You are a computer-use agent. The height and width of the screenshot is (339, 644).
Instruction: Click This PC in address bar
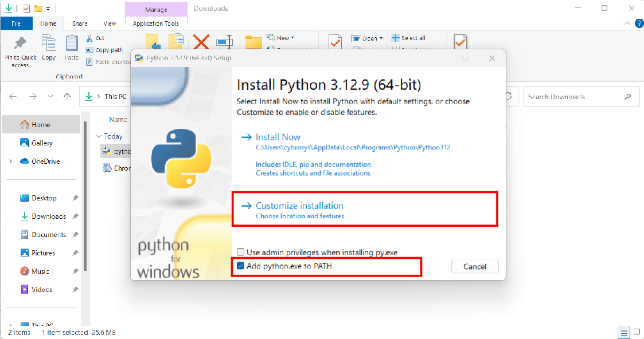(115, 96)
